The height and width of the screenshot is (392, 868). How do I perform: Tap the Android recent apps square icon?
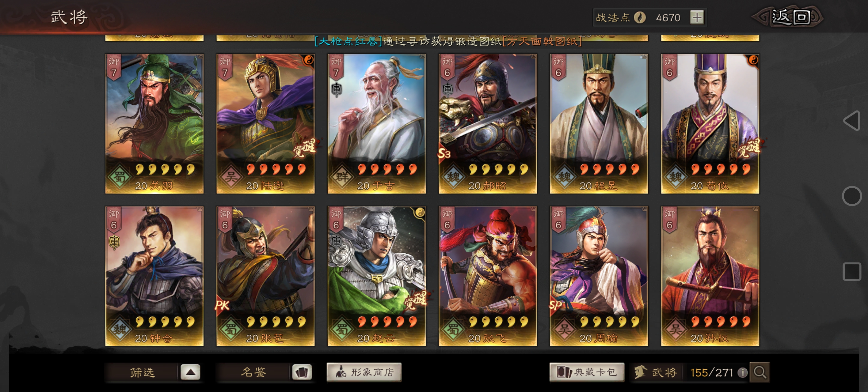pos(852,271)
